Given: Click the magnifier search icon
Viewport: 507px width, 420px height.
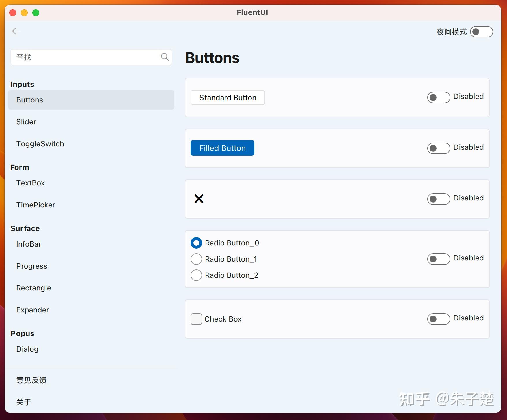Looking at the screenshot, I should point(165,57).
